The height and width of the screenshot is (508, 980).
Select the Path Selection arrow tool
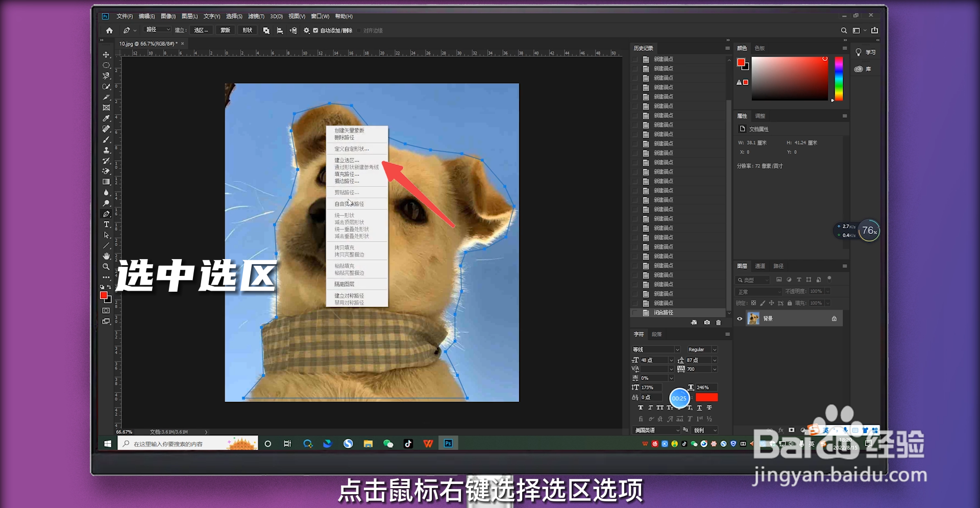[x=106, y=235]
